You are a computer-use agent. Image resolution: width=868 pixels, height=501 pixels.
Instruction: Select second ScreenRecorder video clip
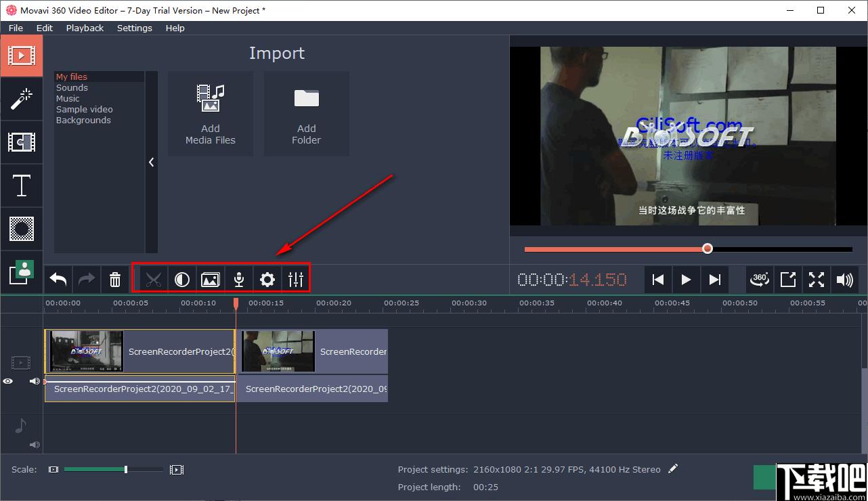point(312,351)
